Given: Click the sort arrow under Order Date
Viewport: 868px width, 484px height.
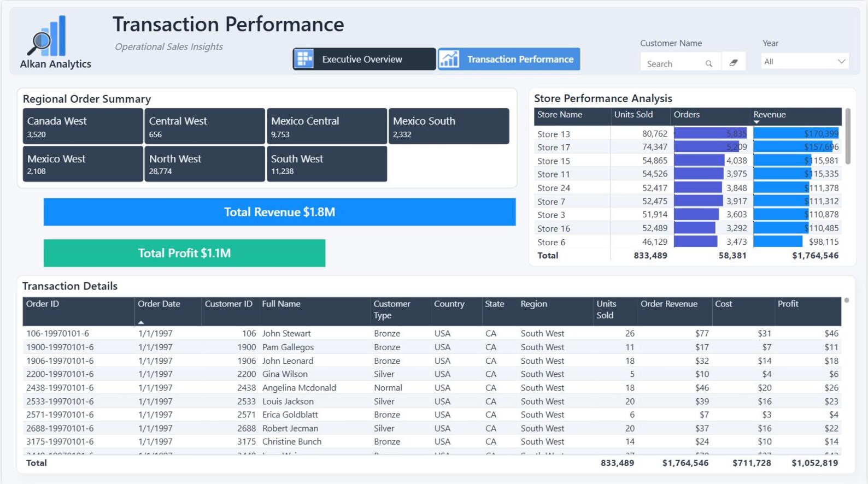Looking at the screenshot, I should (x=141, y=322).
